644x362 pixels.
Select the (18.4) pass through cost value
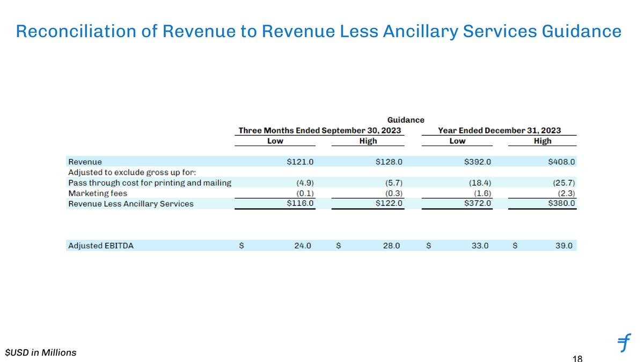tap(479, 183)
